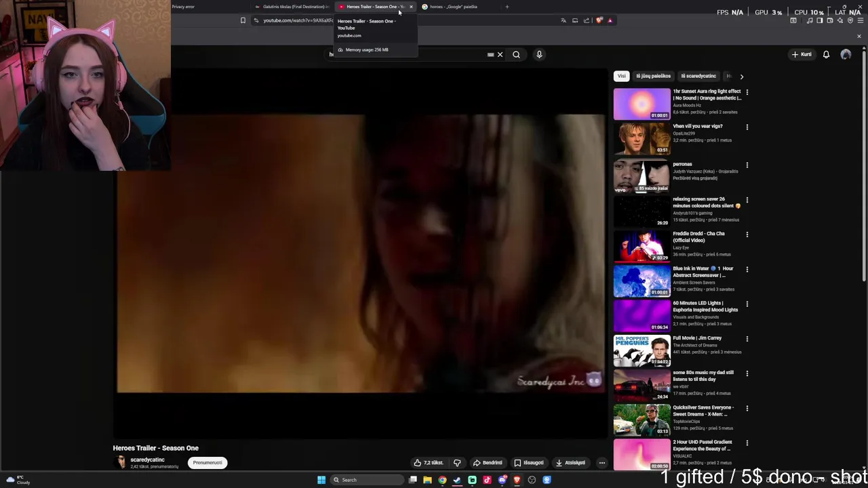Select the Heroes Trailer - Season One tab

375,7
